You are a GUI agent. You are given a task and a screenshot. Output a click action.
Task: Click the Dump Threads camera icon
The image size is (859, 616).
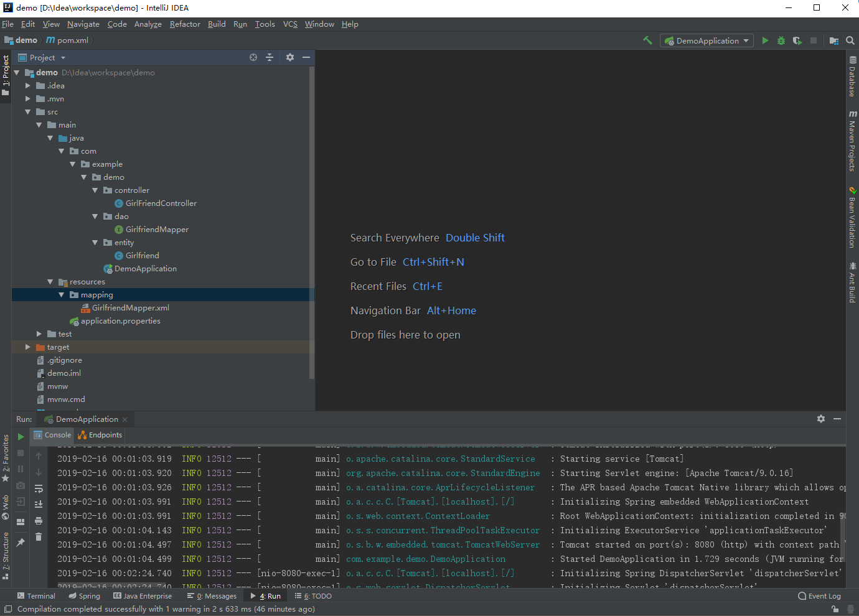(x=21, y=485)
